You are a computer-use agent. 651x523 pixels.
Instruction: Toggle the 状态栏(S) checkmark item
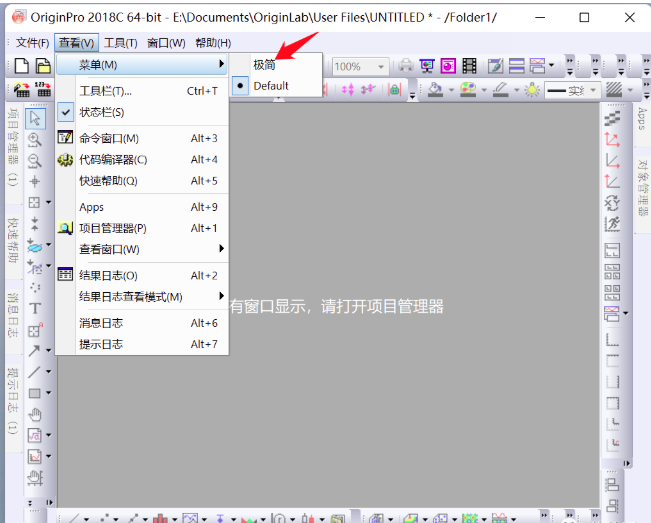coord(142,112)
